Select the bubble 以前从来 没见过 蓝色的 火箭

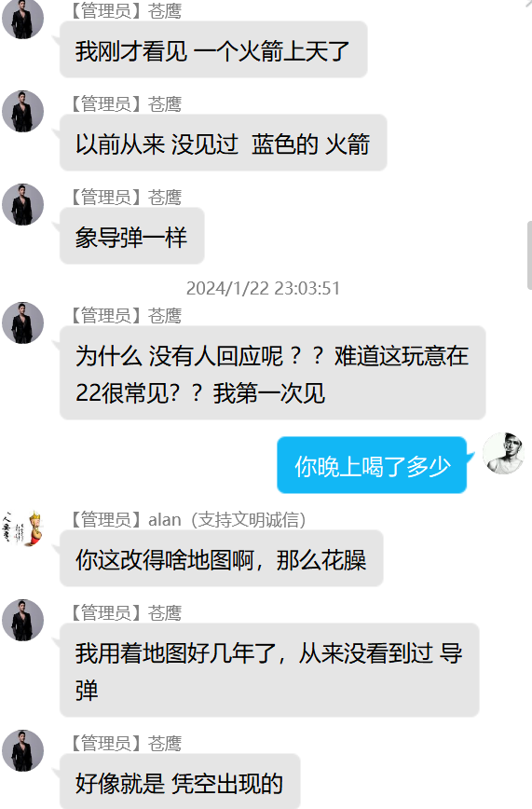(x=224, y=143)
